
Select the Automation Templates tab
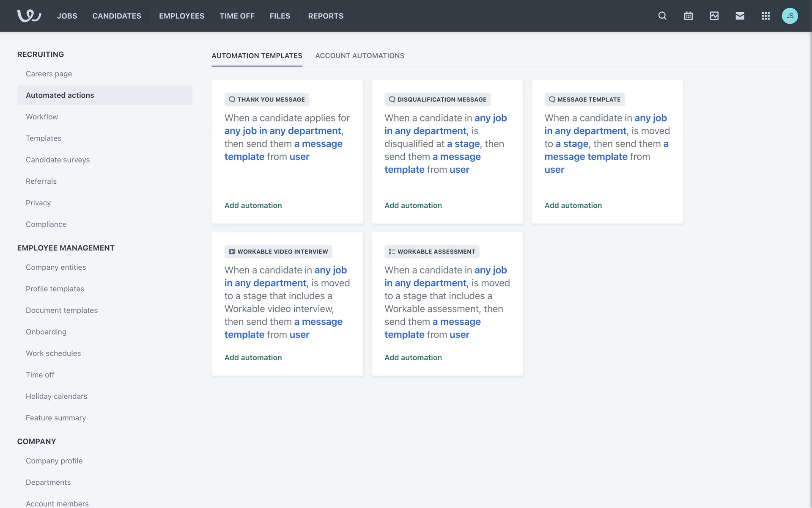pyautogui.click(x=257, y=55)
